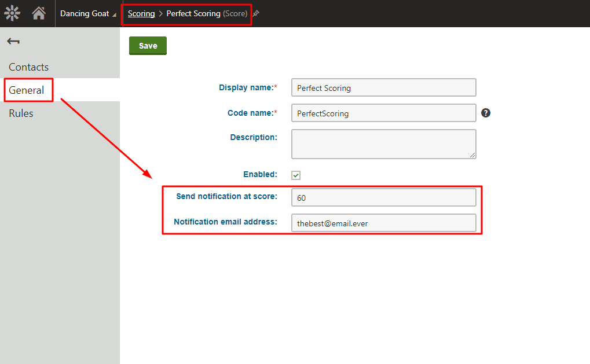
Task: Click the Notification email address field
Action: point(384,223)
